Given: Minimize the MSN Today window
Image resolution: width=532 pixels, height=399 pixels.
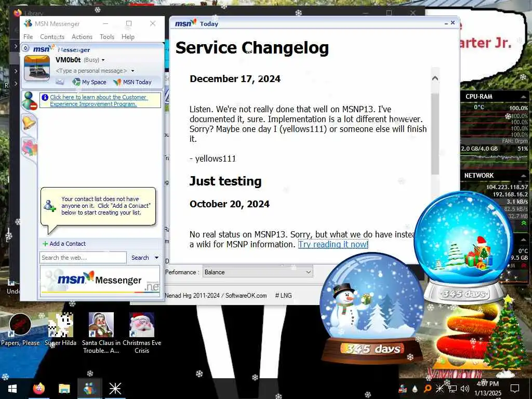Looking at the screenshot, I should point(446,23).
